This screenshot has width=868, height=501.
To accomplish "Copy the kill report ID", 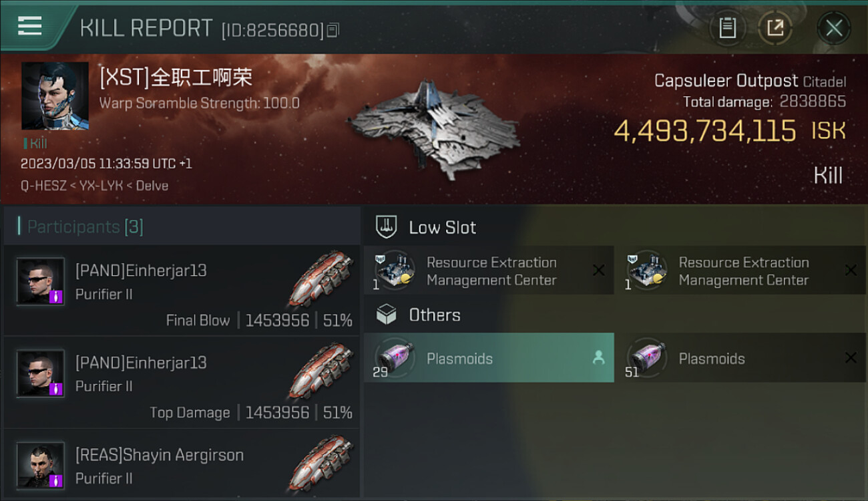I will point(333,30).
